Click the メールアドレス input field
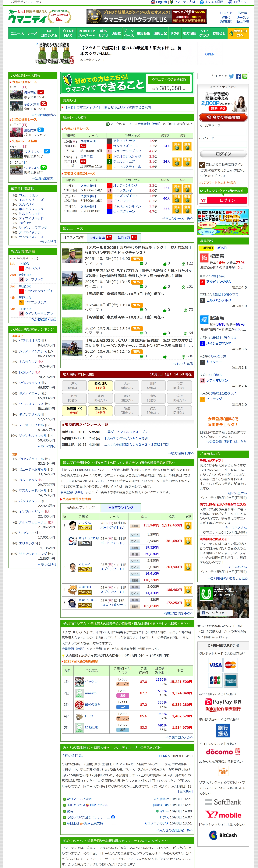258x868 pixels. (223, 132)
